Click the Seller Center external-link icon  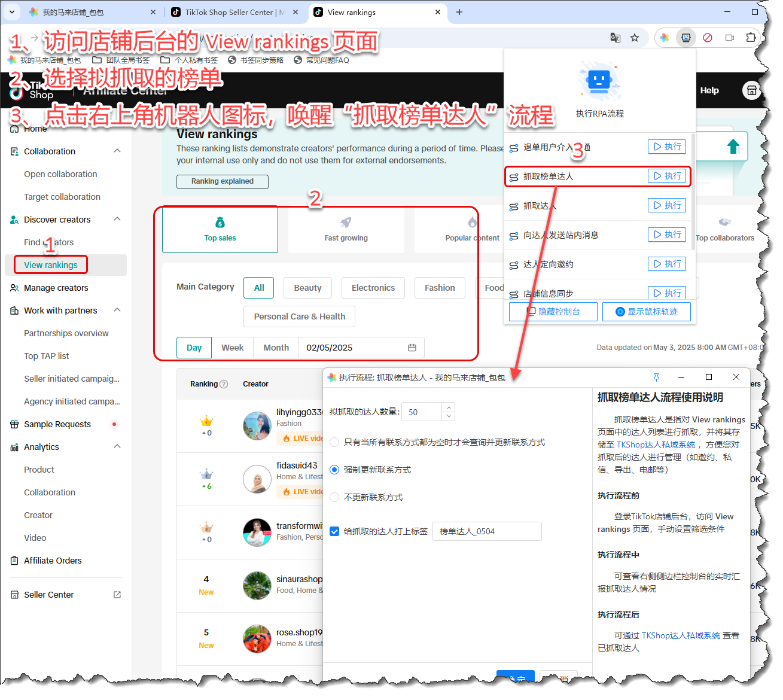click(117, 595)
